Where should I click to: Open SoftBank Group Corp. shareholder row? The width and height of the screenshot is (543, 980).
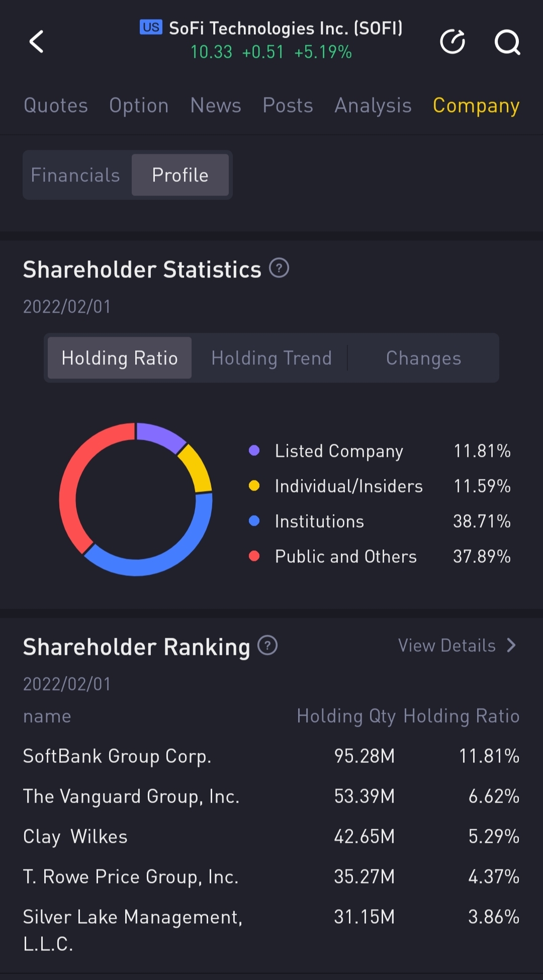tap(117, 756)
